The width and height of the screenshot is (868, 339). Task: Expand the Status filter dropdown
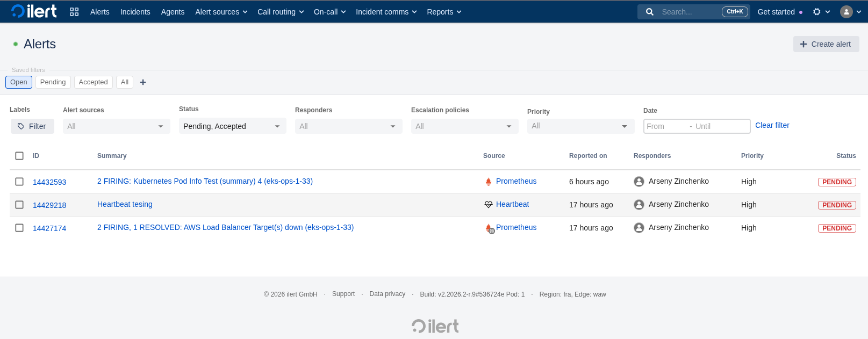232,126
